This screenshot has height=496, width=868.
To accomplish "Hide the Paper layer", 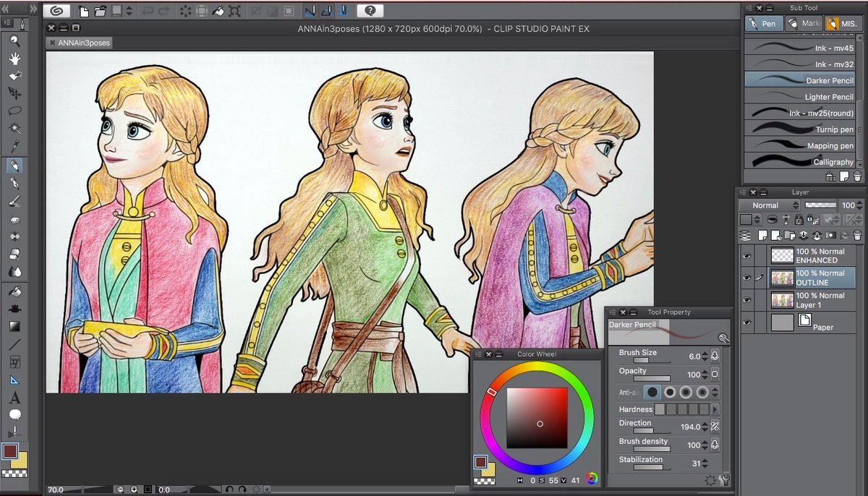I will (x=747, y=322).
